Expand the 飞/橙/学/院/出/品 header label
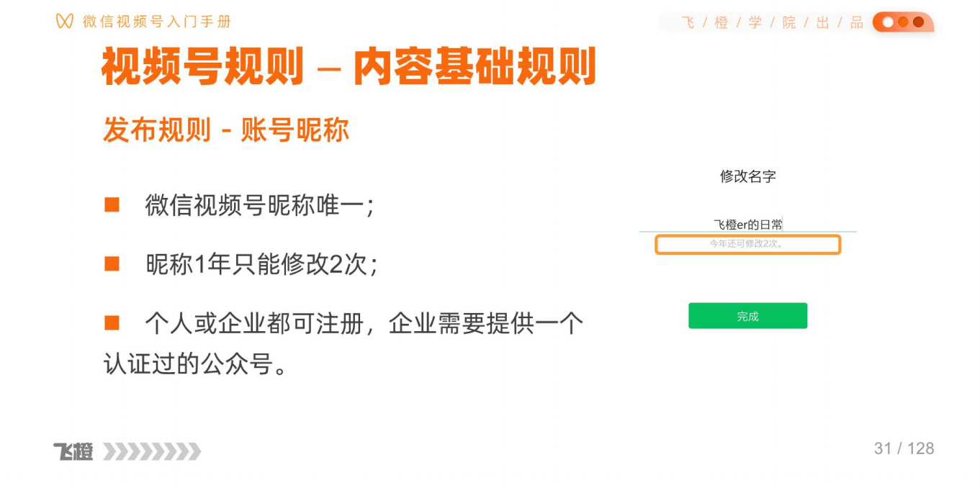980x488 pixels. point(773,22)
